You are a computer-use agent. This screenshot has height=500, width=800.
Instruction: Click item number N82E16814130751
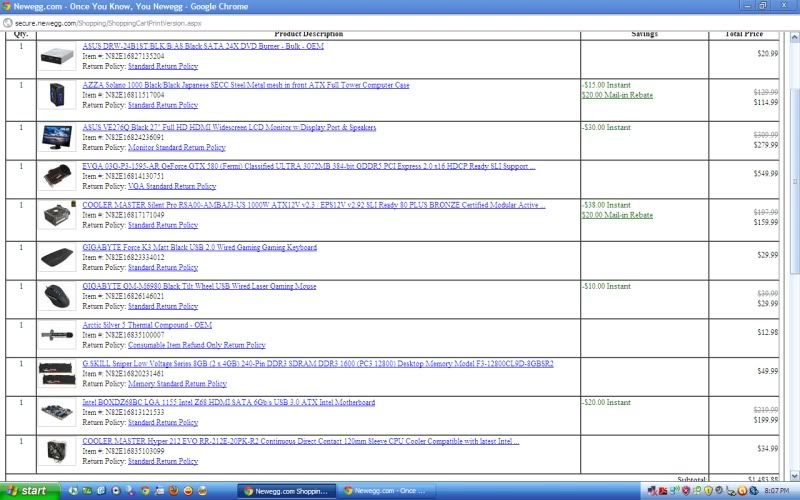[135, 176]
